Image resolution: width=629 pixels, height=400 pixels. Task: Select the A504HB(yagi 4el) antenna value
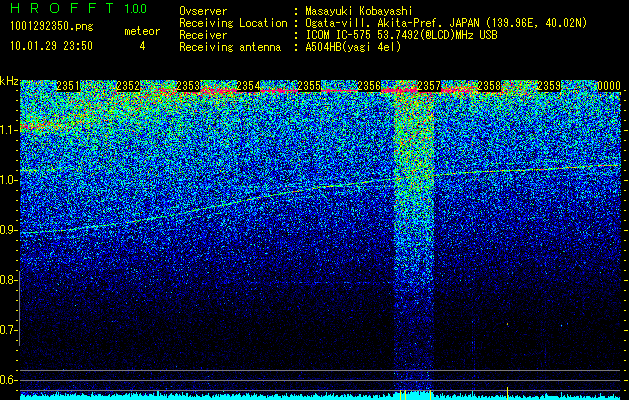(x=353, y=47)
